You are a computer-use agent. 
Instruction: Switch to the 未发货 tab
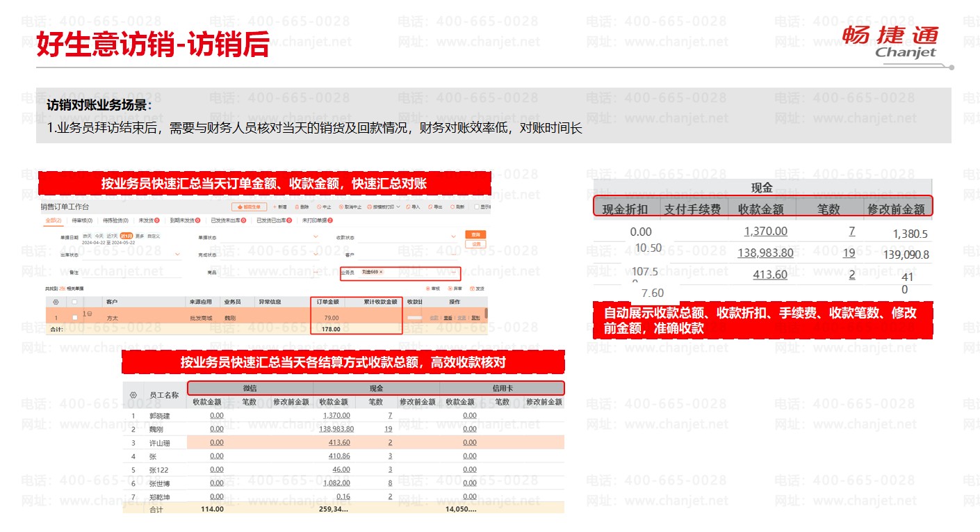149,220
